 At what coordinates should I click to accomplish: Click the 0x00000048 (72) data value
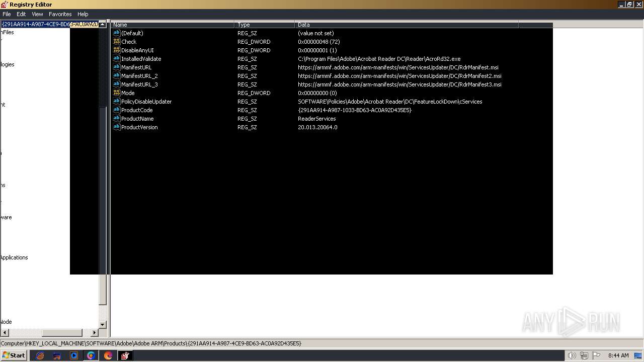click(319, 42)
